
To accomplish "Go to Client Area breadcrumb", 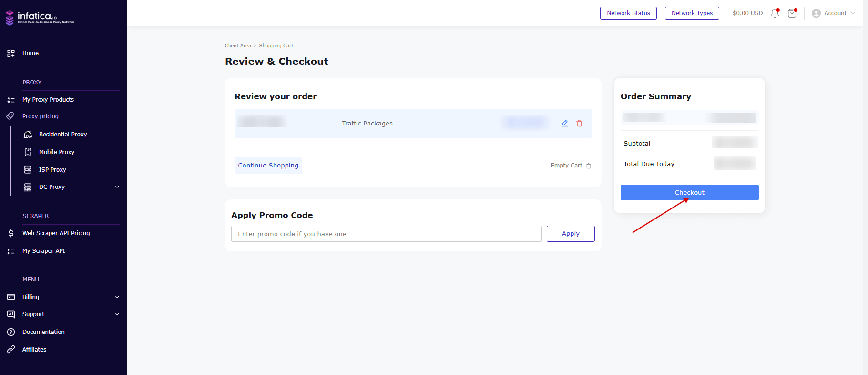I will (238, 46).
